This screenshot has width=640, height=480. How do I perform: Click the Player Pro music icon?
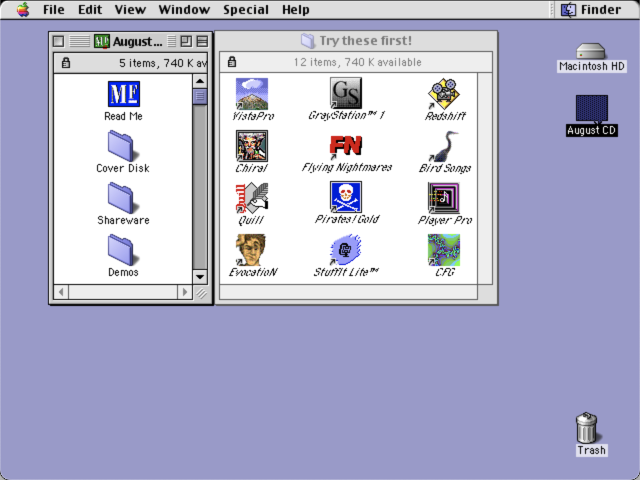click(x=444, y=198)
